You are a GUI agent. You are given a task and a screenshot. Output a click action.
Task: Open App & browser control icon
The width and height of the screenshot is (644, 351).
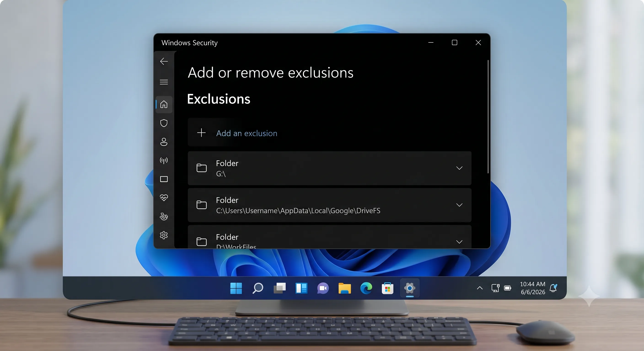pos(164,179)
